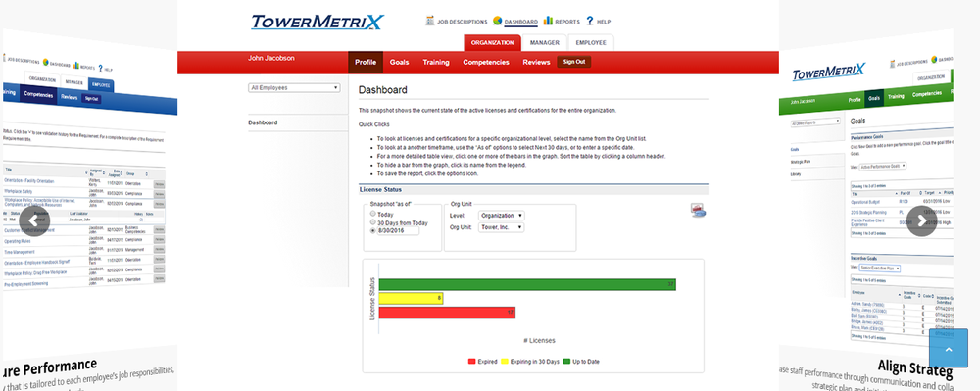Open the Level dropdown showing Organization
Viewport: 980px width, 391px height.
502,216
